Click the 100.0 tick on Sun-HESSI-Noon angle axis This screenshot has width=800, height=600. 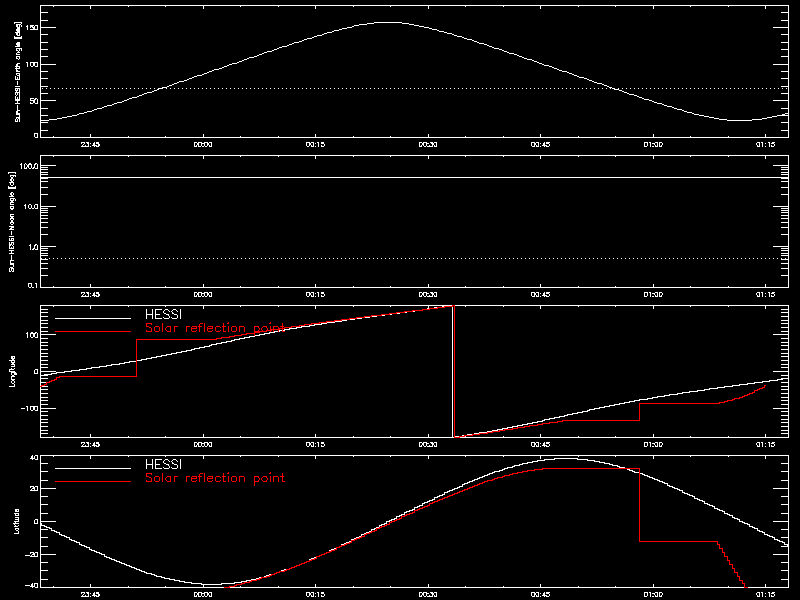click(29, 166)
